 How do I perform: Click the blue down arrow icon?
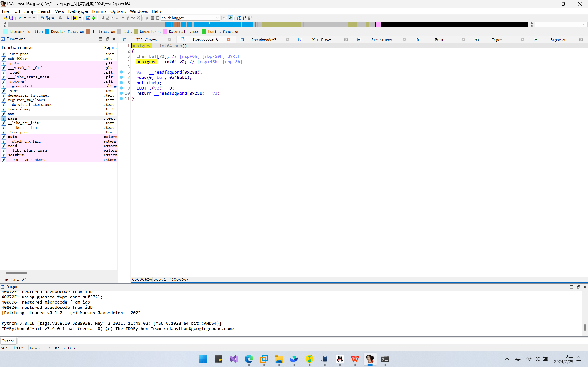coord(68,18)
